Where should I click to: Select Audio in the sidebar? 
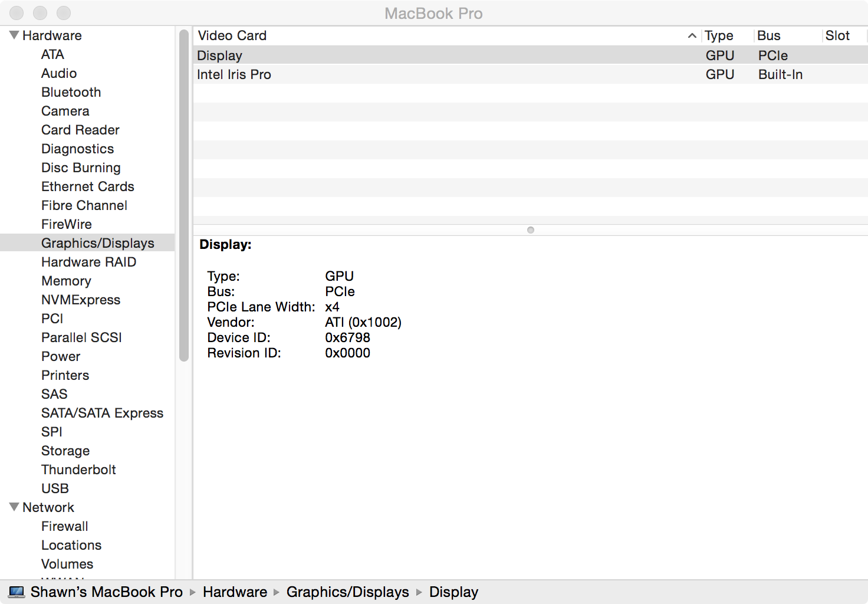click(x=59, y=73)
